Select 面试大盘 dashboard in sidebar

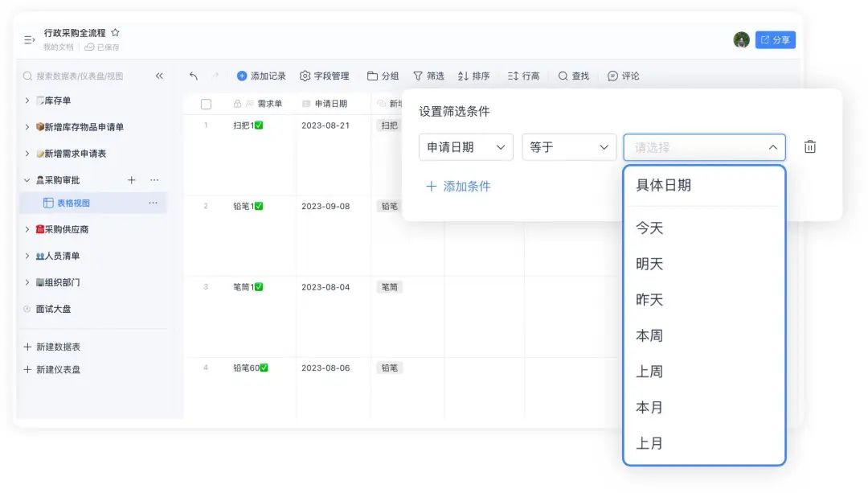pos(53,309)
